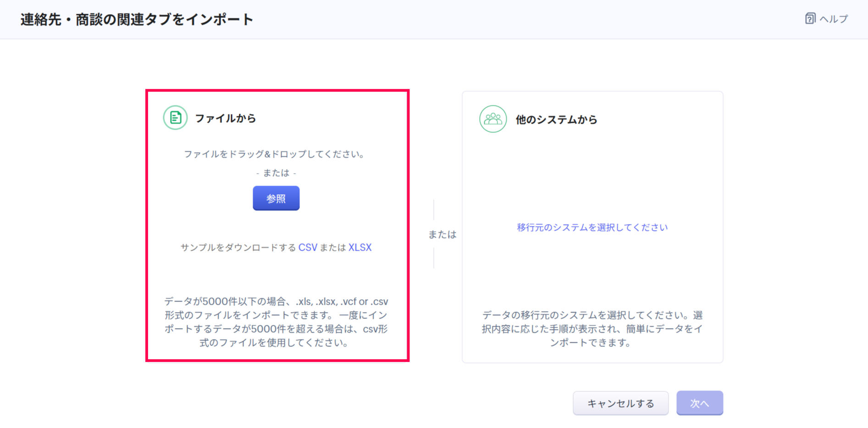Image resolution: width=868 pixels, height=428 pixels.
Task: Click the drag and drop instruction text
Action: pos(276,154)
